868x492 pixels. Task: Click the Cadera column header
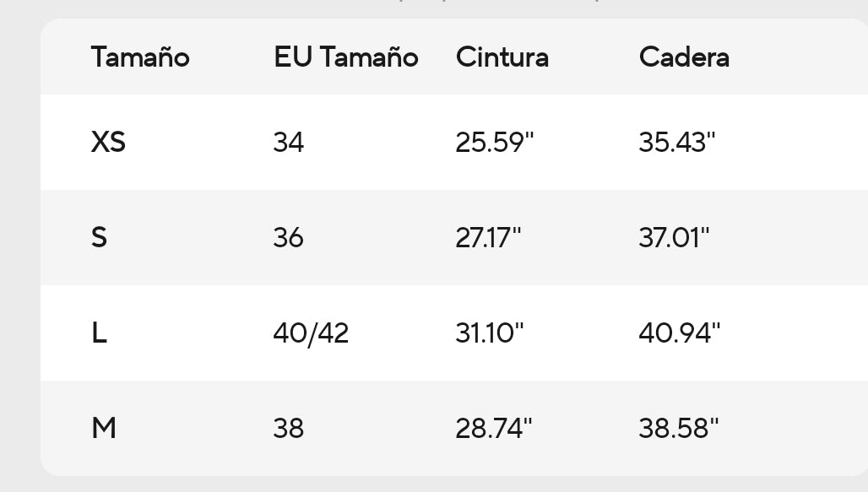[x=684, y=57]
